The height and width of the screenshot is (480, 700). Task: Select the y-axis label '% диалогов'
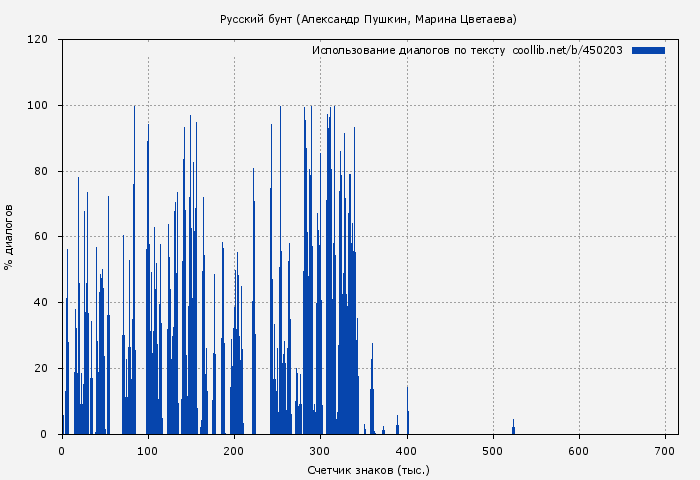click(9, 236)
